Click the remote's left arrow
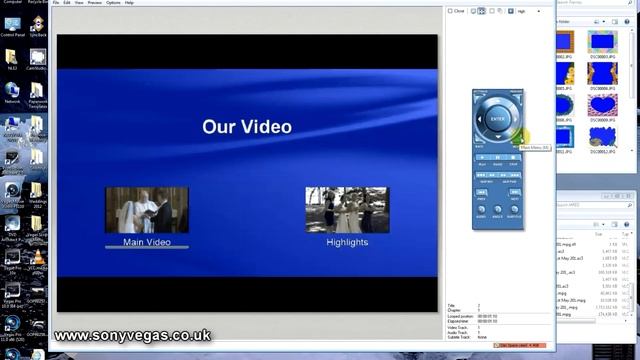This screenshot has height=360, width=640. click(x=479, y=119)
